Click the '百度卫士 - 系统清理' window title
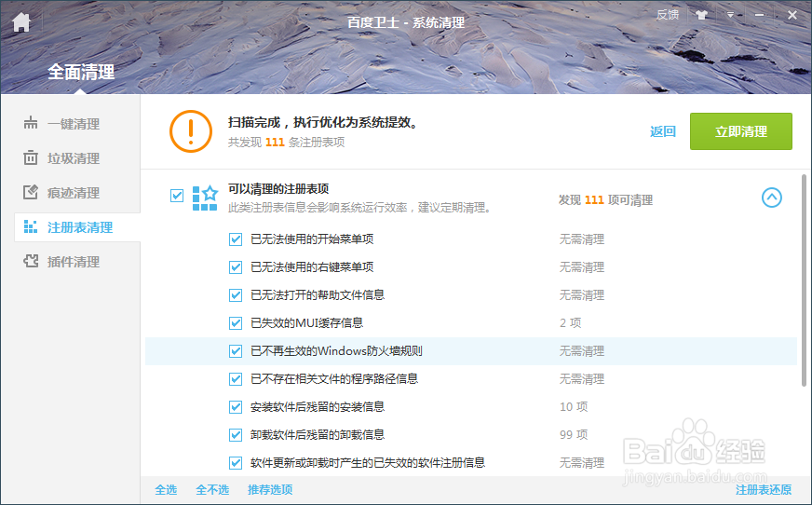Viewport: 812px width, 505px height. point(405,22)
